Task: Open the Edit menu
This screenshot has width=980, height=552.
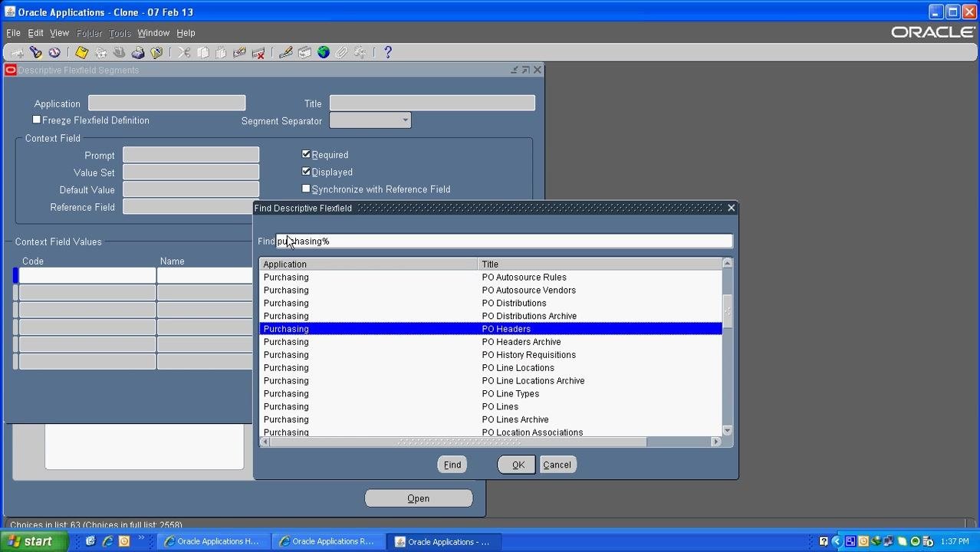Action: 35,33
